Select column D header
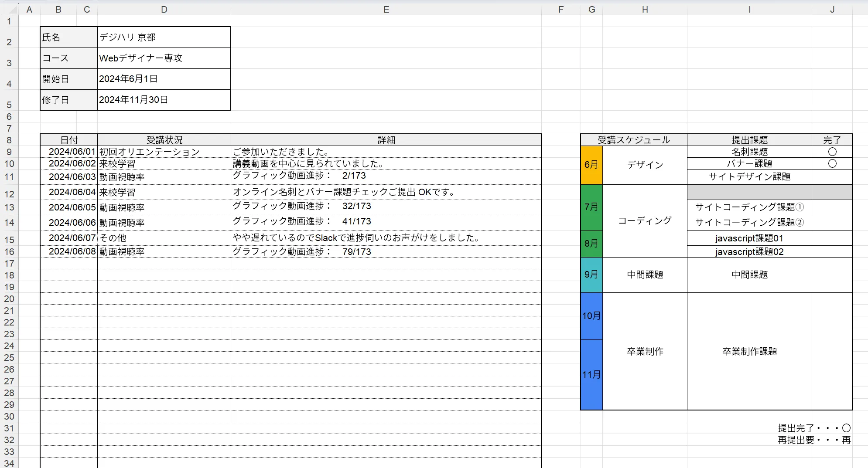This screenshot has width=868, height=468. (x=164, y=10)
